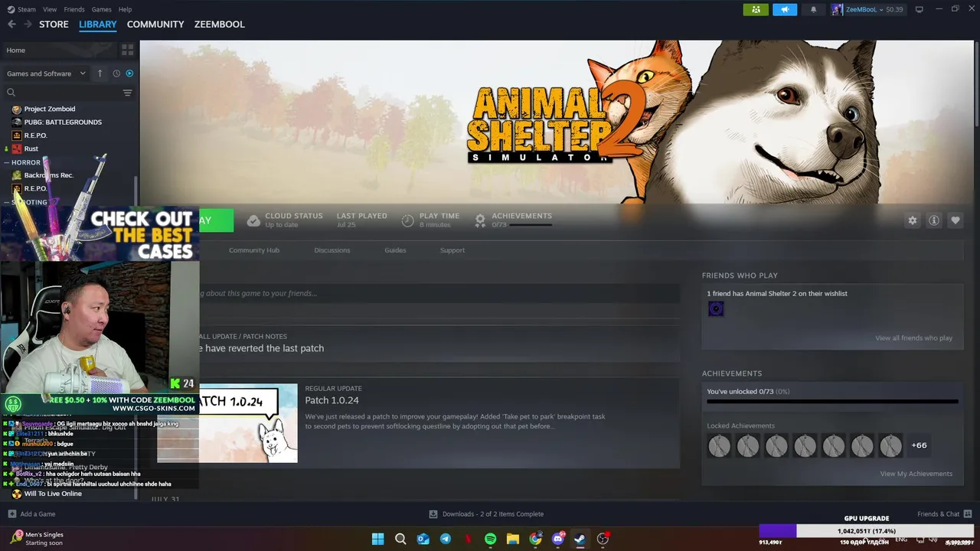Viewport: 980px width, 551px height.
Task: Open View all friends who play
Action: [x=913, y=338]
